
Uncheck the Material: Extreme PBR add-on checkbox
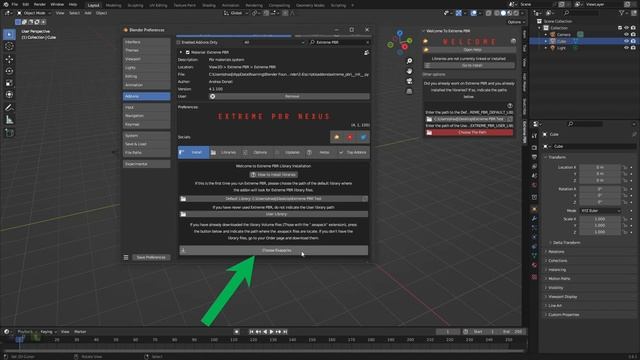188,52
